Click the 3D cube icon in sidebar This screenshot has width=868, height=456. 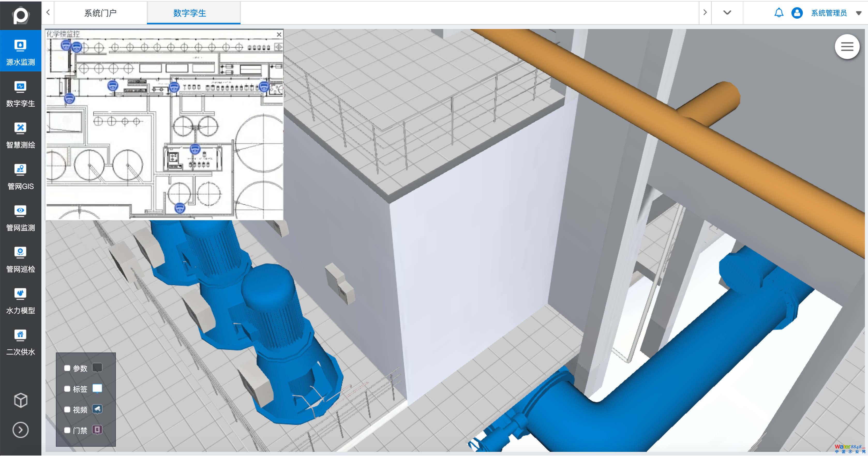coord(20,400)
